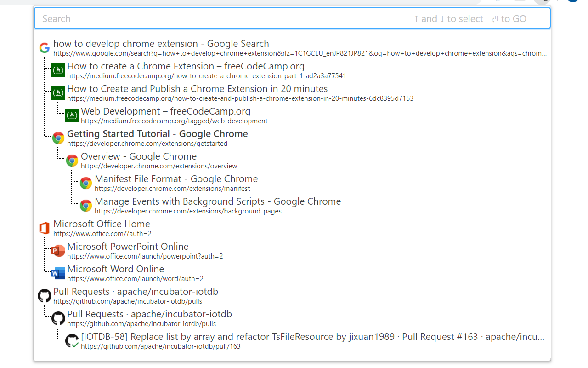Click the Pull Requests apache/incubator-iotdb result
Screen dimensions: 588x368
pyautogui.click(x=136, y=291)
